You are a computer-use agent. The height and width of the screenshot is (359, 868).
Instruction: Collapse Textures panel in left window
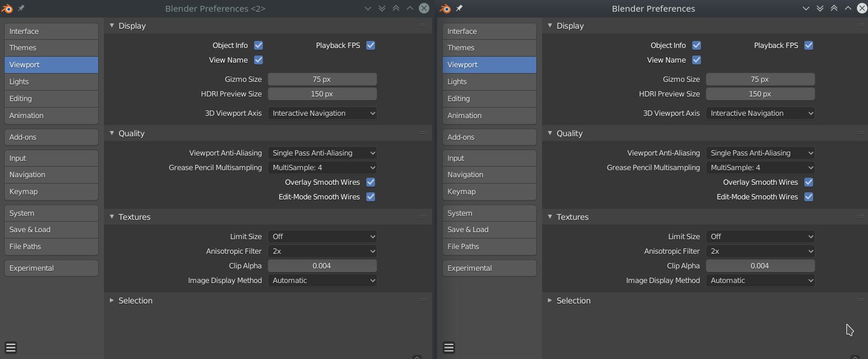[112, 217]
